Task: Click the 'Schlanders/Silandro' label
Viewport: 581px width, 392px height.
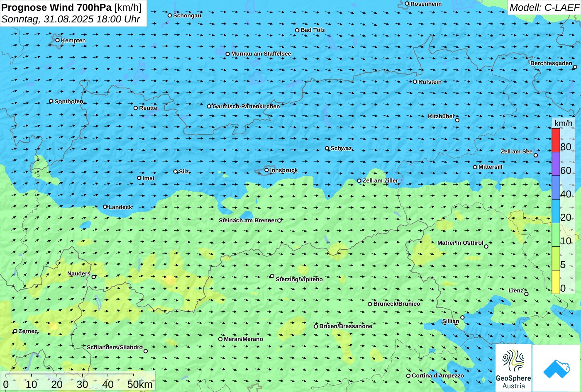Action: pyautogui.click(x=115, y=347)
